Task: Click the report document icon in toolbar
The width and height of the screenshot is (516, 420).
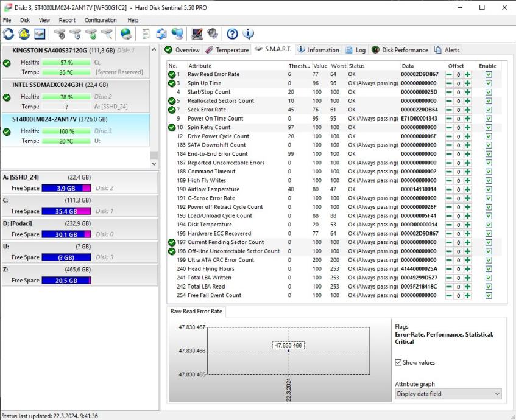Action: (x=146, y=34)
